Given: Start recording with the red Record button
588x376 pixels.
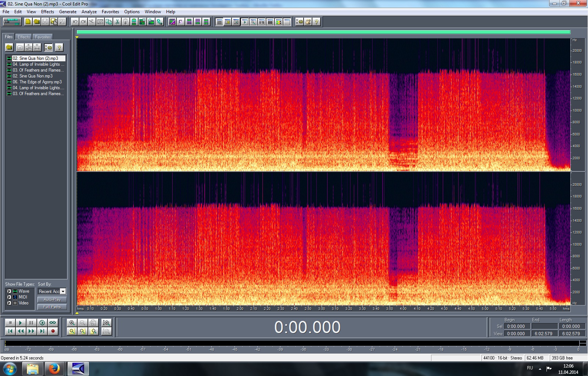Looking at the screenshot, I should (x=53, y=331).
